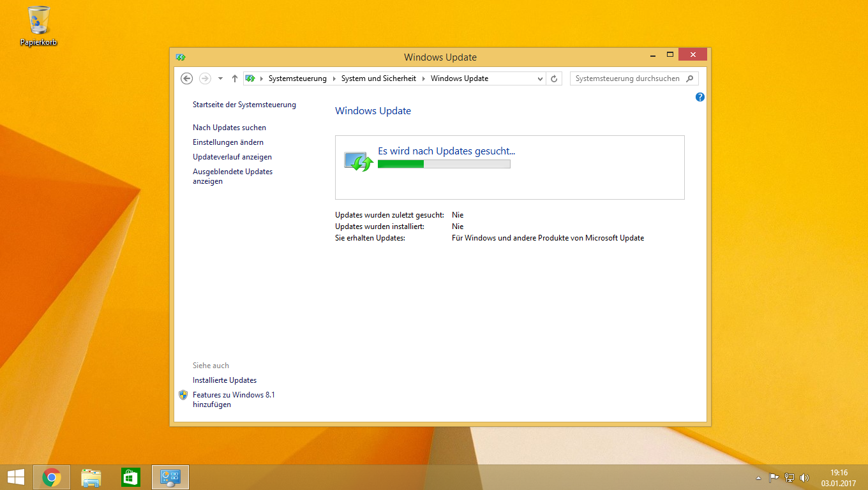This screenshot has width=868, height=490.
Task: Open the recent locations dropdown arrow
Action: (220, 78)
